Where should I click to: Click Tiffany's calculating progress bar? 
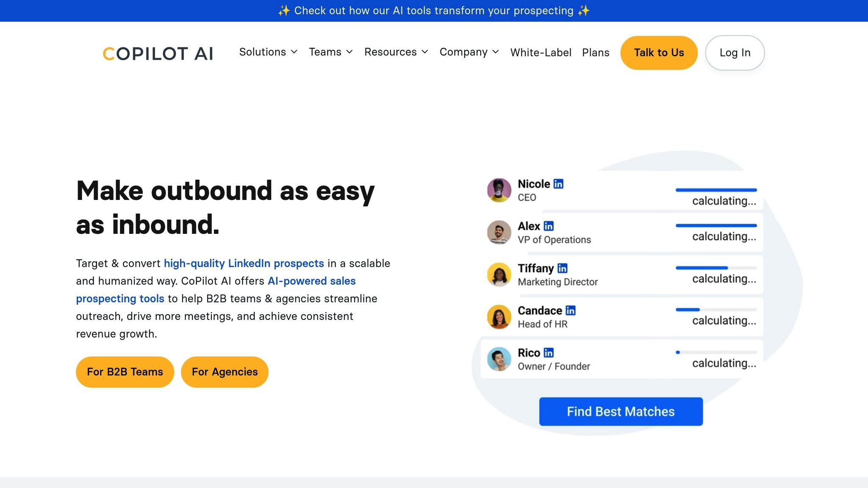(716, 268)
